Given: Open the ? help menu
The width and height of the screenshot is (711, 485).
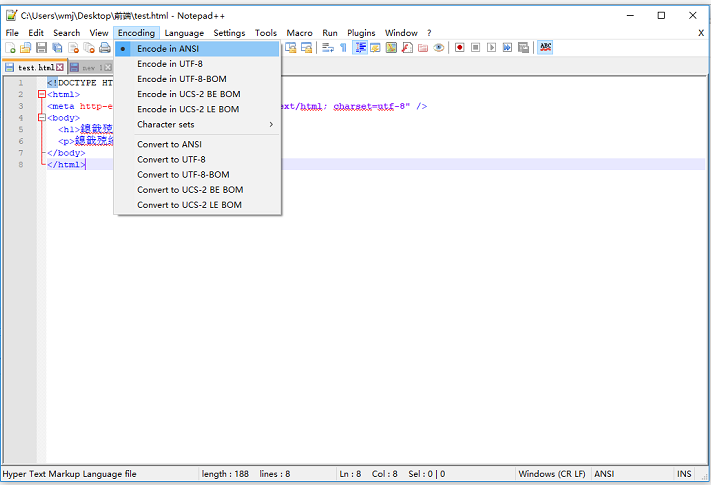Looking at the screenshot, I should [x=429, y=33].
